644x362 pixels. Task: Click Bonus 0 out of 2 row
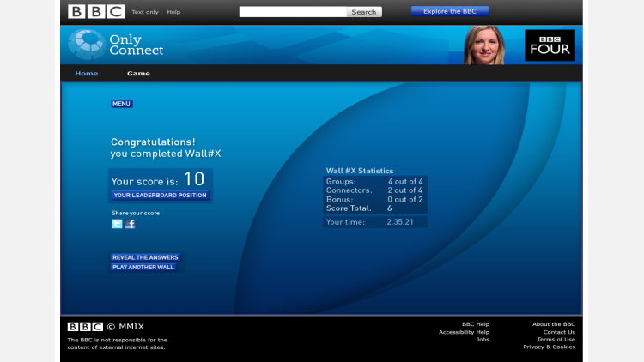[374, 200]
